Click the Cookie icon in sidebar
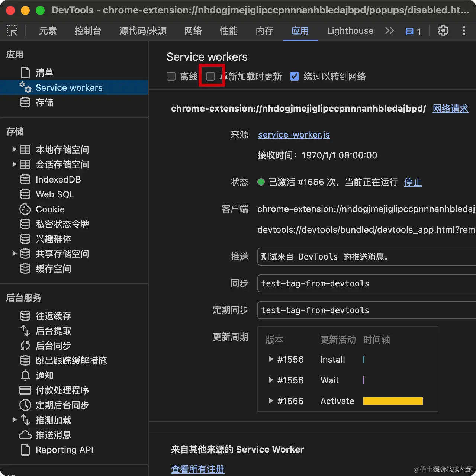476x476 pixels. point(25,209)
